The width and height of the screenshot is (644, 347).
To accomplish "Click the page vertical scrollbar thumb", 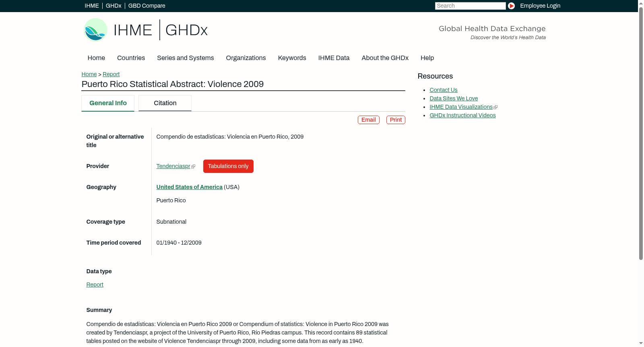I will 641,133.
